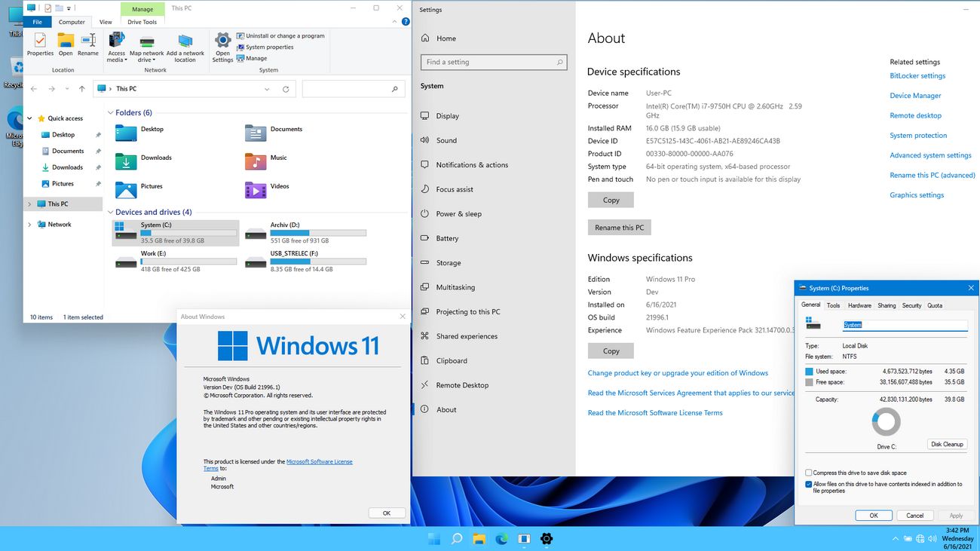Screen dimensions: 980x551
Task: Open the Security tab in drive properties
Action: coord(911,305)
